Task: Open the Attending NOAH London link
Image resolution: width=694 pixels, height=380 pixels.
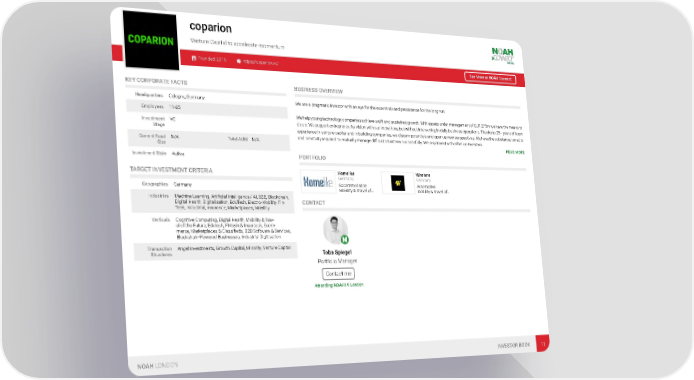Action: point(339,285)
